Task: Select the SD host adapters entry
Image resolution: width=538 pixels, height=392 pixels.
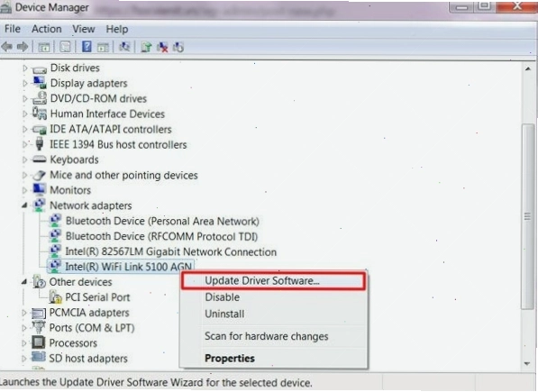Action: 88,359
